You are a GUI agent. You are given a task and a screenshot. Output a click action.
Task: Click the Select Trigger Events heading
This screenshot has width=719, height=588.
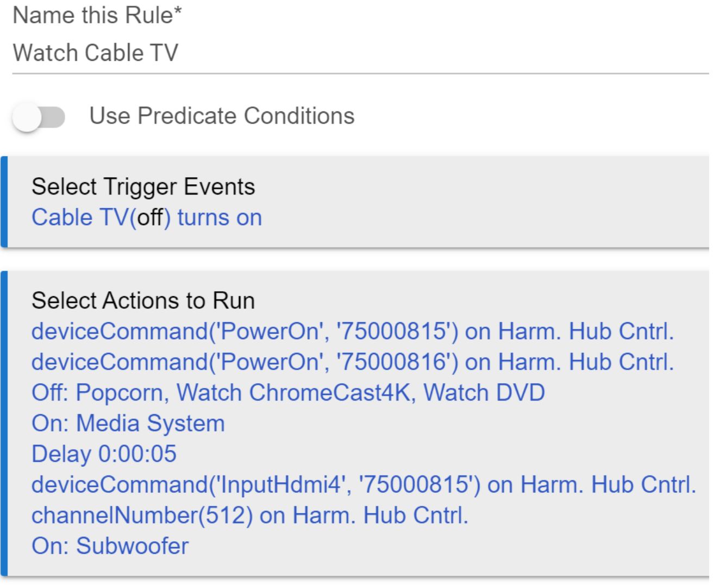pos(144,187)
